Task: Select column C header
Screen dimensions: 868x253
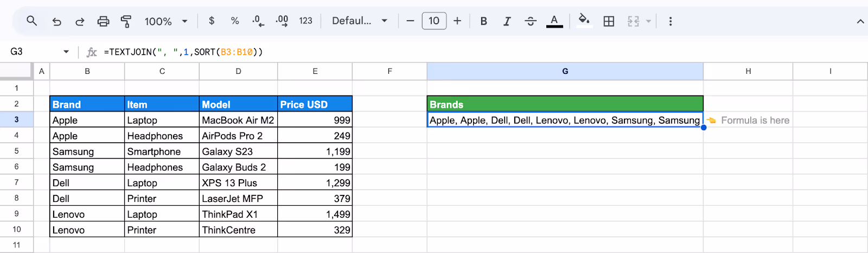Action: point(162,71)
